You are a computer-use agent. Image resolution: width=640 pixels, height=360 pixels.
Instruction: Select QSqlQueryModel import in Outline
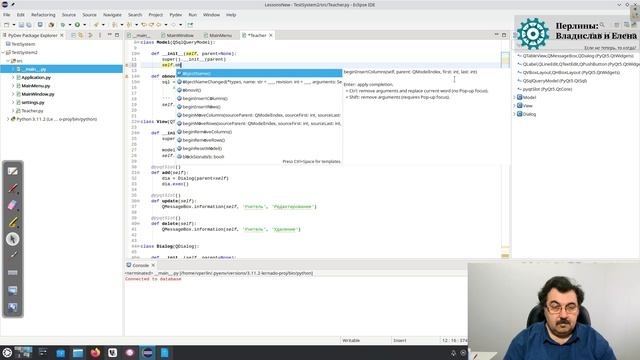point(555,81)
